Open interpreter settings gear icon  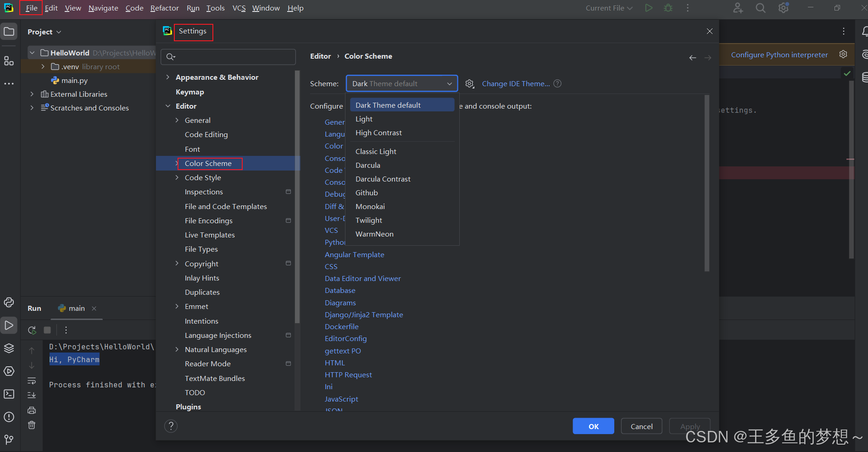[x=843, y=54]
